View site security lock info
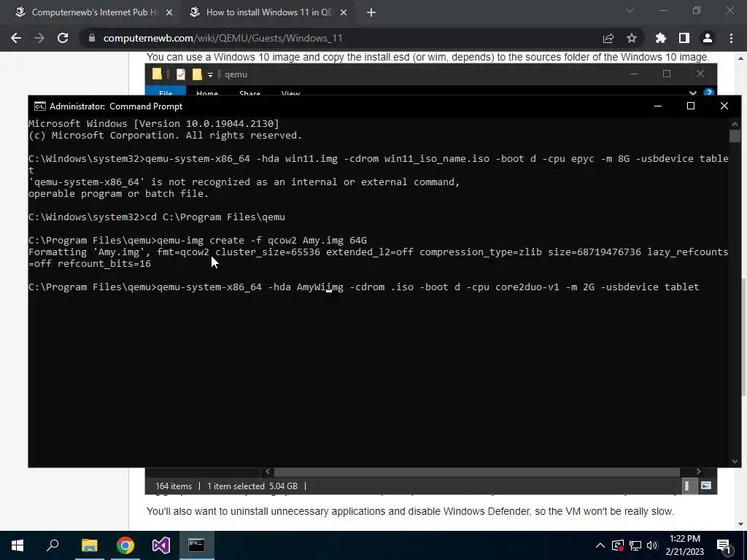747x560 pixels. coord(92,38)
